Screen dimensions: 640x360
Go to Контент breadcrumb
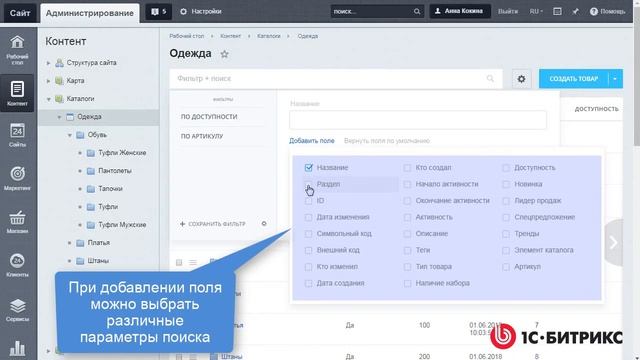pyautogui.click(x=231, y=36)
